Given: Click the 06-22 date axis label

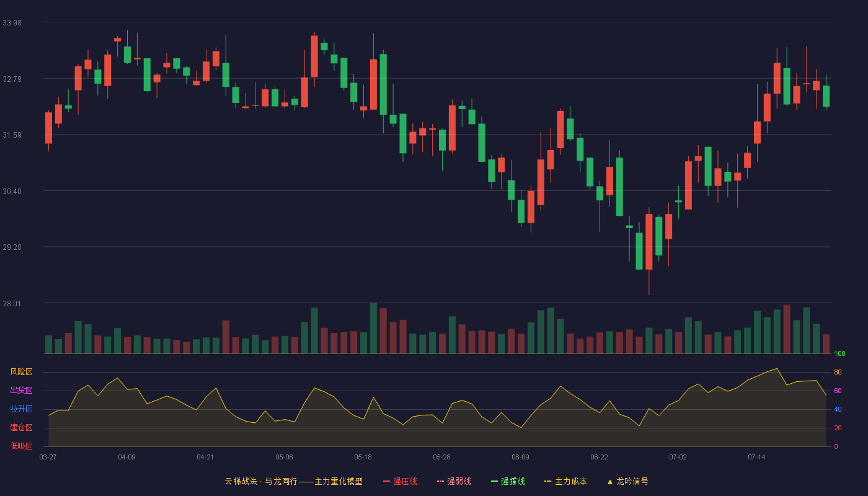Looking at the screenshot, I should coord(599,457).
